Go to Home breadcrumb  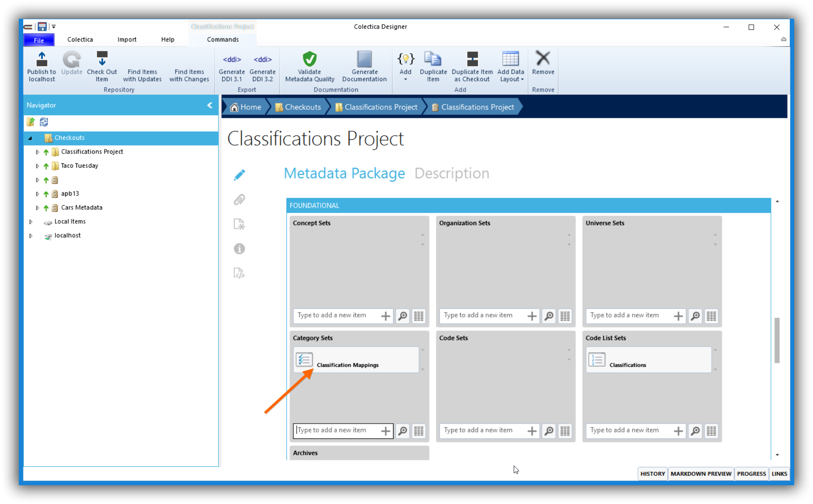[x=246, y=107]
